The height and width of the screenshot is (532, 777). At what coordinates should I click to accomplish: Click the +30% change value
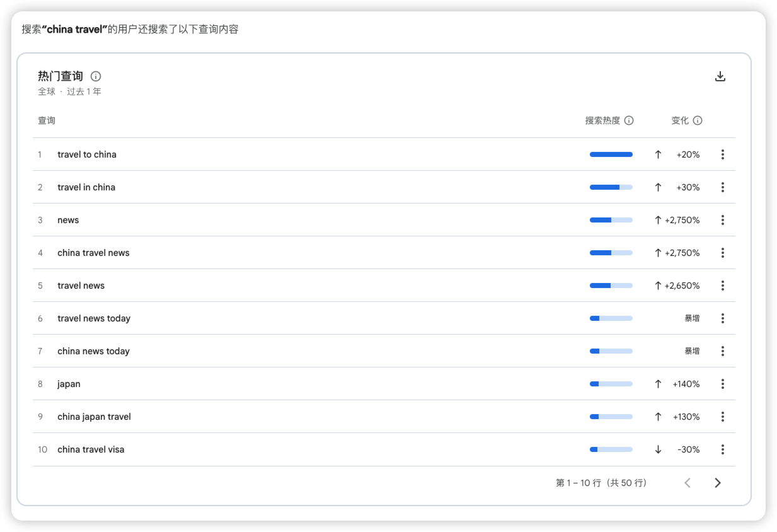click(688, 187)
